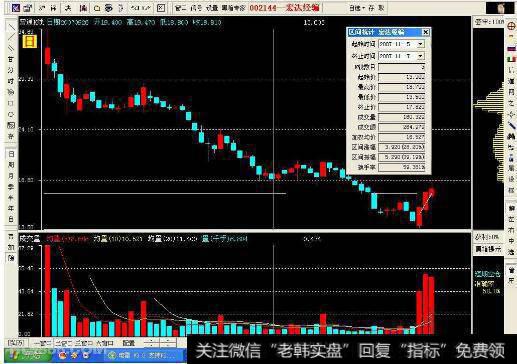The image size is (517, 364).
Task: Click the 最高价 field in the 区间统计 dialog
Action: pos(402,87)
